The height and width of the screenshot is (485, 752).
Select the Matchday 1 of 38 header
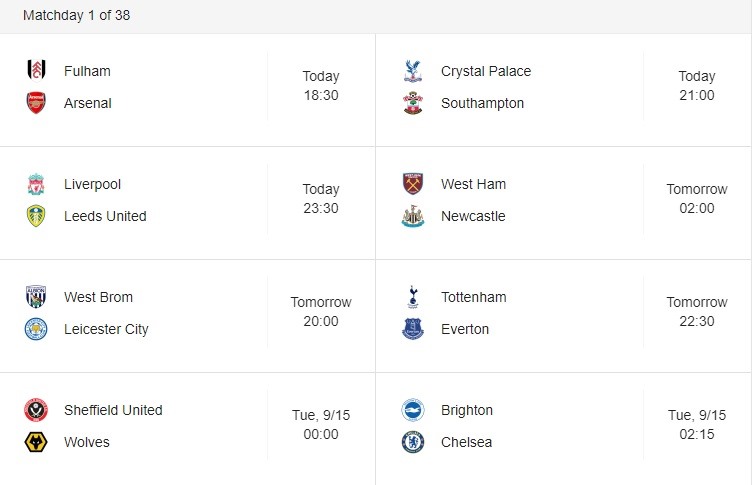pyautogui.click(x=76, y=15)
